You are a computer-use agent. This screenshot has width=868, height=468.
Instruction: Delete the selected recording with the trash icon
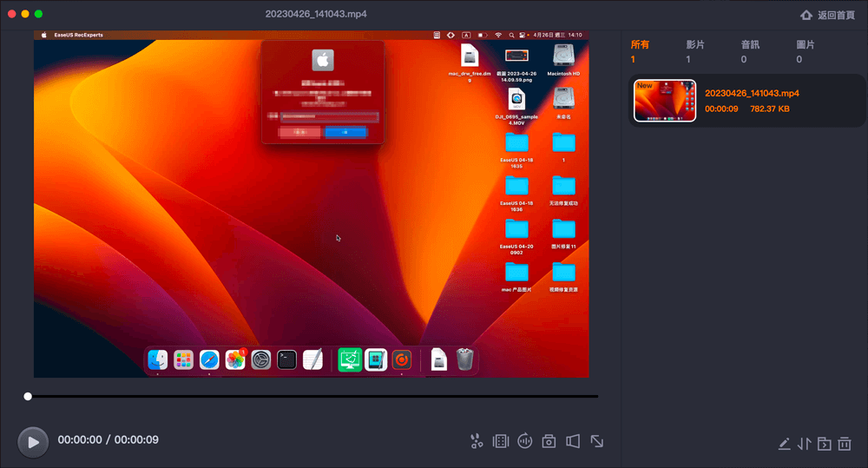(845, 444)
